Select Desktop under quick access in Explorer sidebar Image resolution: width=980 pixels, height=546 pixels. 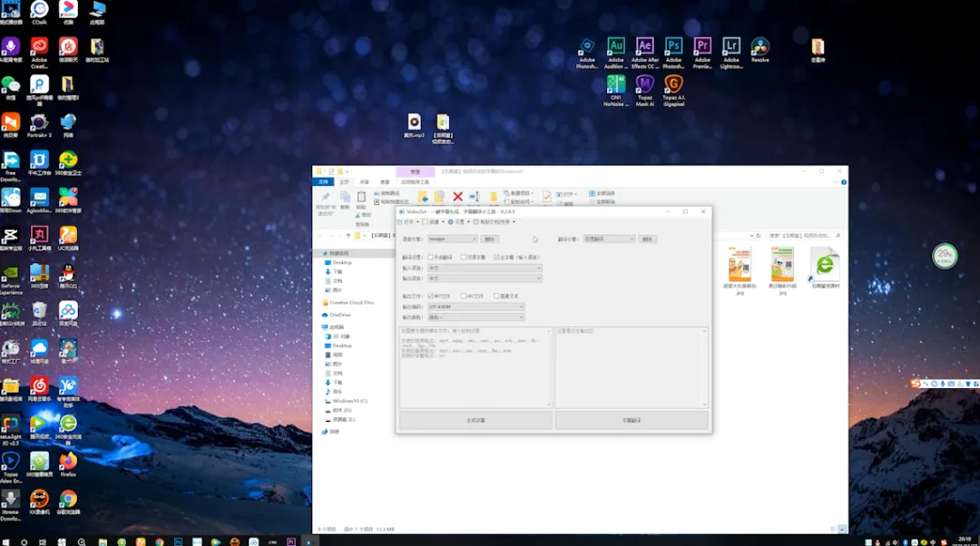click(342, 262)
